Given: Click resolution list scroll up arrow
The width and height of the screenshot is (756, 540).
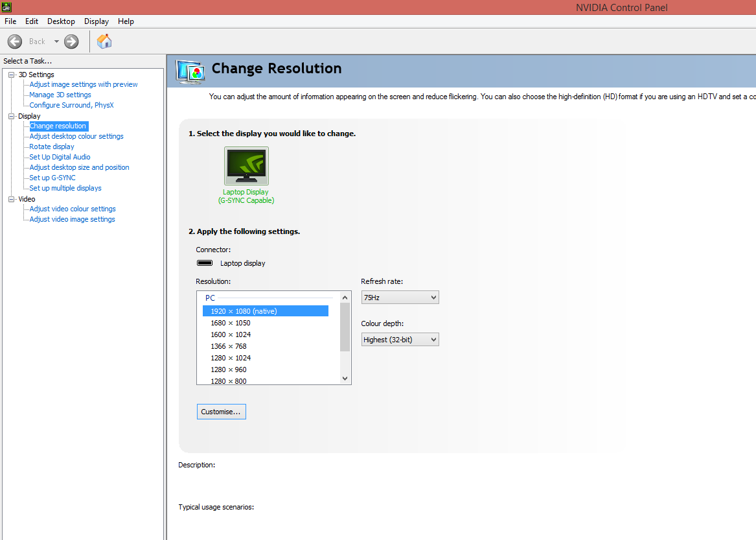Looking at the screenshot, I should (x=345, y=298).
